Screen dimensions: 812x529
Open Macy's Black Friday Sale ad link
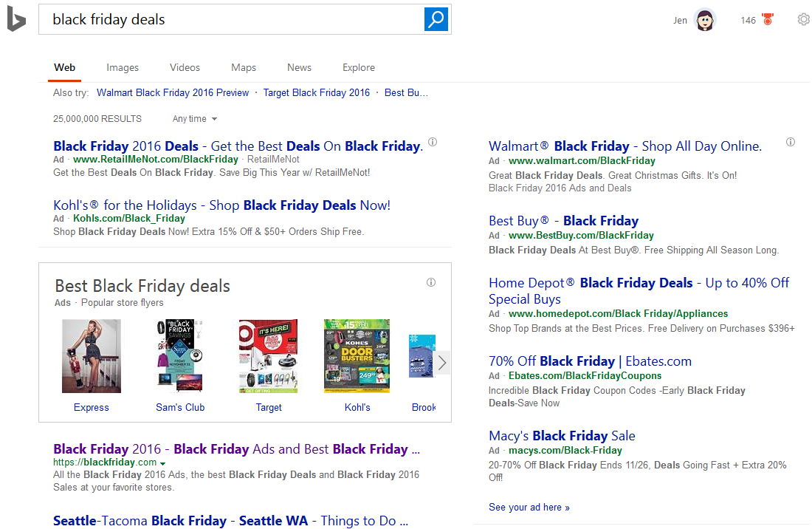tap(562, 436)
